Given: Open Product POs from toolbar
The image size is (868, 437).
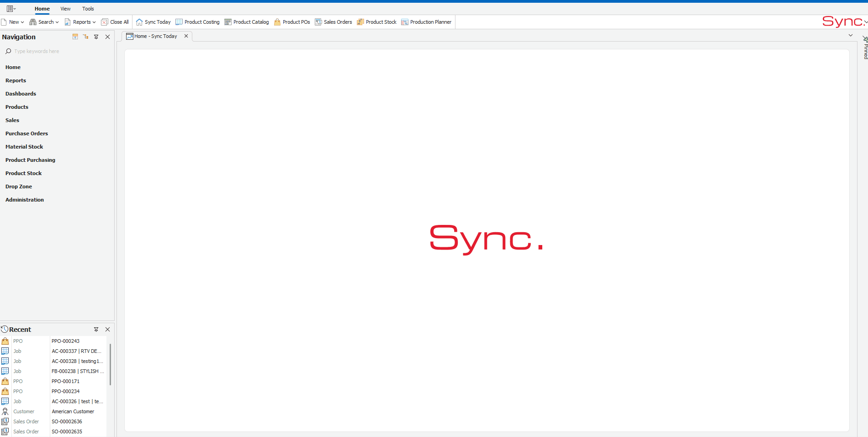Looking at the screenshot, I should tap(292, 22).
